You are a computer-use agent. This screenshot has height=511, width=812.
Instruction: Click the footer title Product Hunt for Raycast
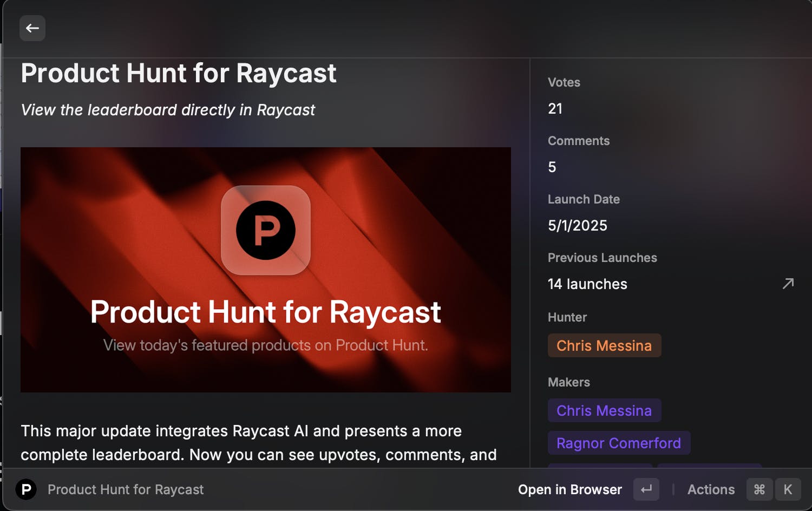[126, 489]
